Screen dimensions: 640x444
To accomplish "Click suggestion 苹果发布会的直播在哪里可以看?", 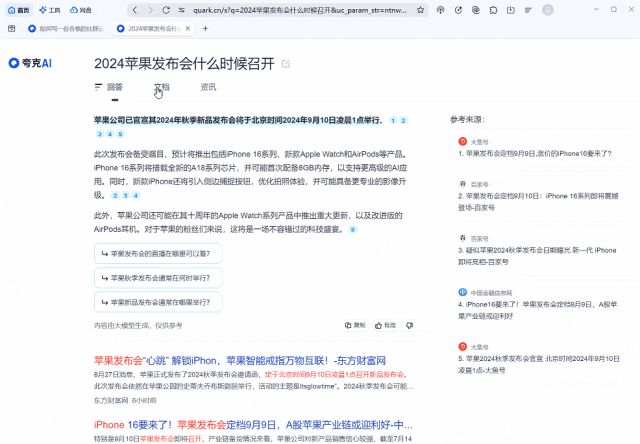I will pyautogui.click(x=158, y=253).
